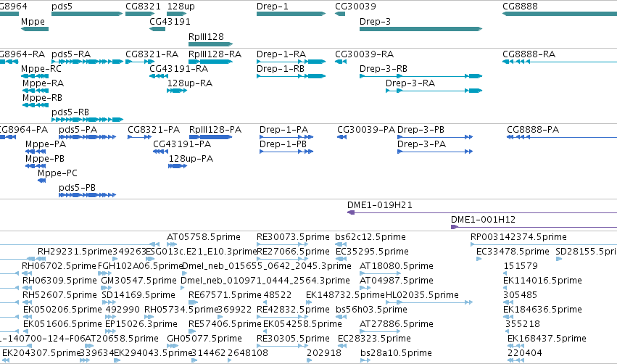
Task: Select clone DME1-001H12
Action: pyautogui.click(x=534, y=228)
